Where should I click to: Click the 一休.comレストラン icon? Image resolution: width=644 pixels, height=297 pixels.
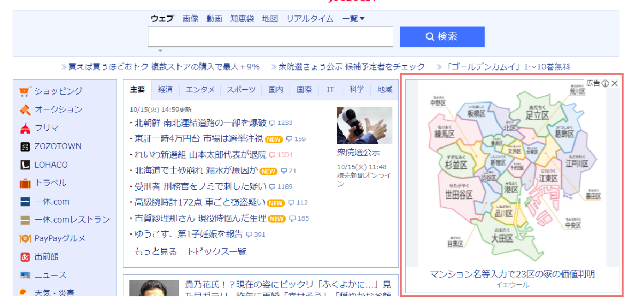point(25,220)
